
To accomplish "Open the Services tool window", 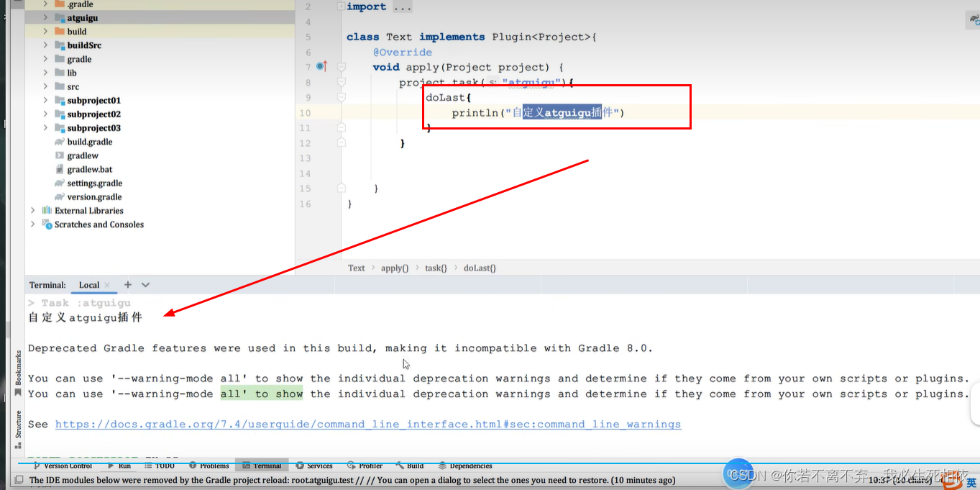I will point(313,466).
